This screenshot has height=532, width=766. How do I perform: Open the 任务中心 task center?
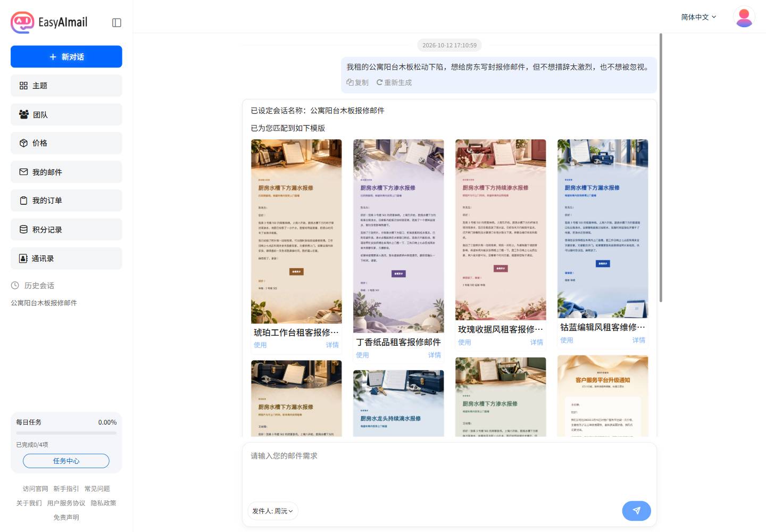click(x=66, y=461)
